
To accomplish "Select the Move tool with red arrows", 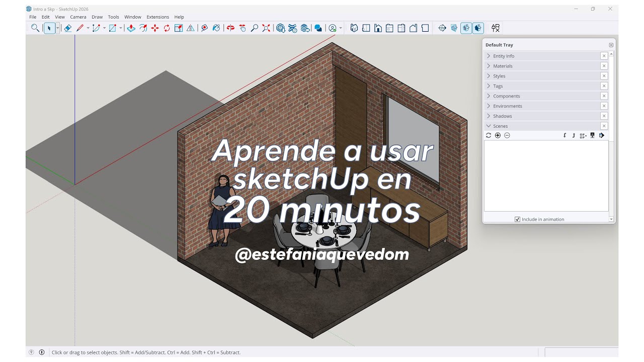I will (155, 28).
